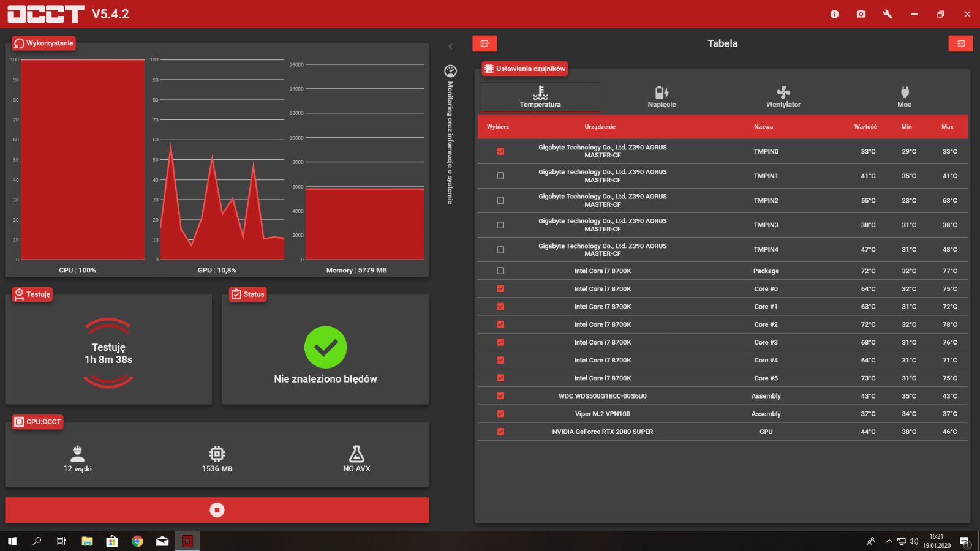Click the Wykorzystanie panel label
980x551 pixels.
pyautogui.click(x=43, y=43)
